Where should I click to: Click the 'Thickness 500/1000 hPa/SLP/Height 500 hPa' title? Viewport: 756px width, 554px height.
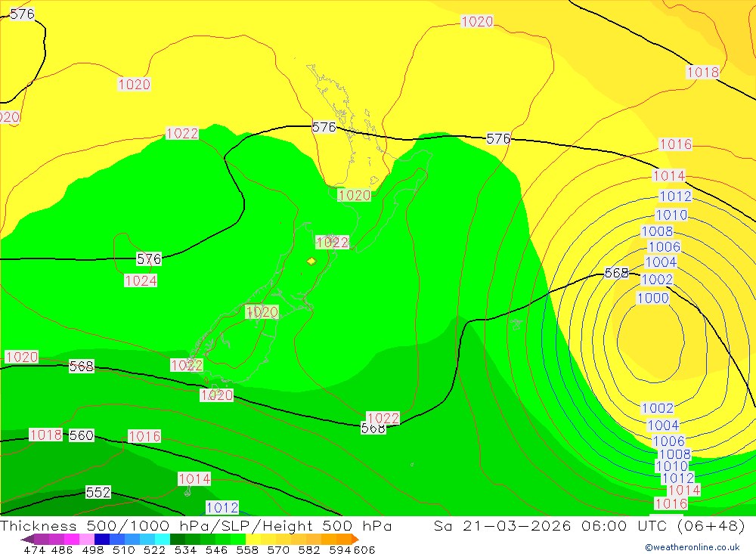(x=196, y=525)
